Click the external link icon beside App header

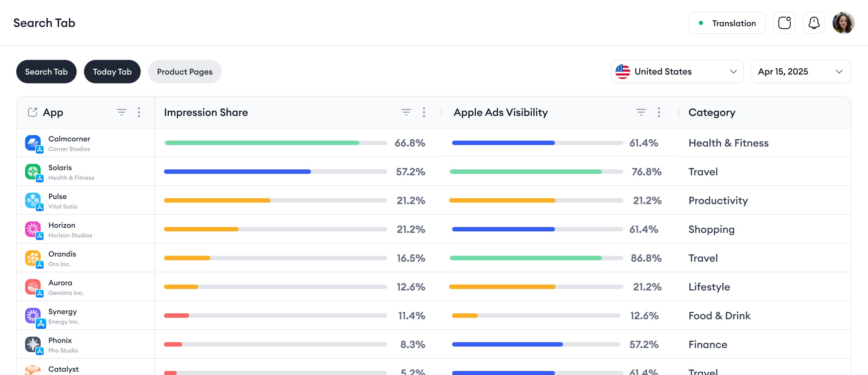[32, 111]
